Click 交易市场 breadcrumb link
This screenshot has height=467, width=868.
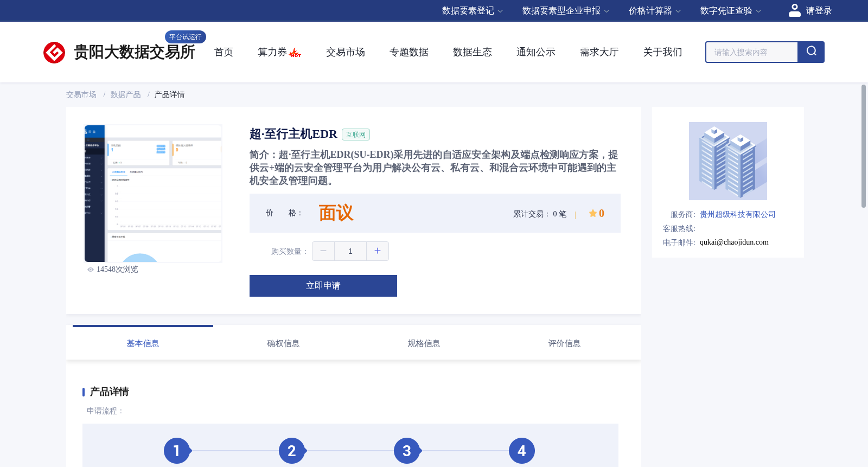pos(81,95)
